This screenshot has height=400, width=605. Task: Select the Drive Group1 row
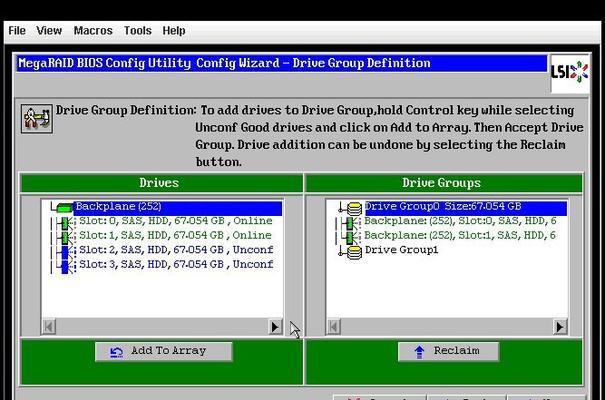(401, 250)
